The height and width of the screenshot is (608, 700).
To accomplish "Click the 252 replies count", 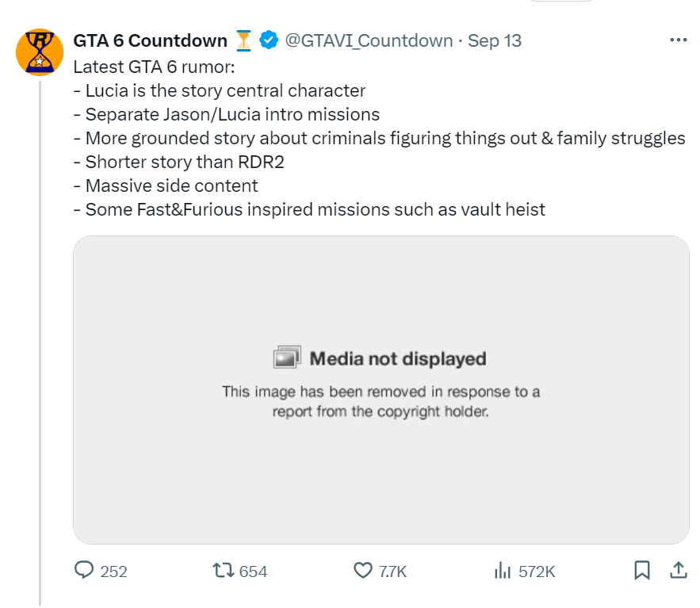I will tap(114, 572).
